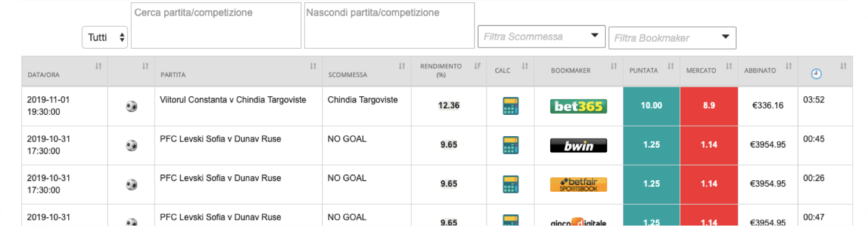Focus the Cerca partita/competizione search box

(216, 25)
